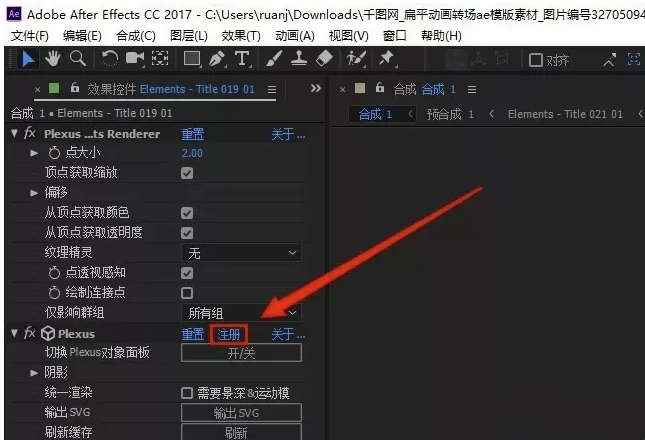
Task: Open 动画(A) menu
Action: 295,36
